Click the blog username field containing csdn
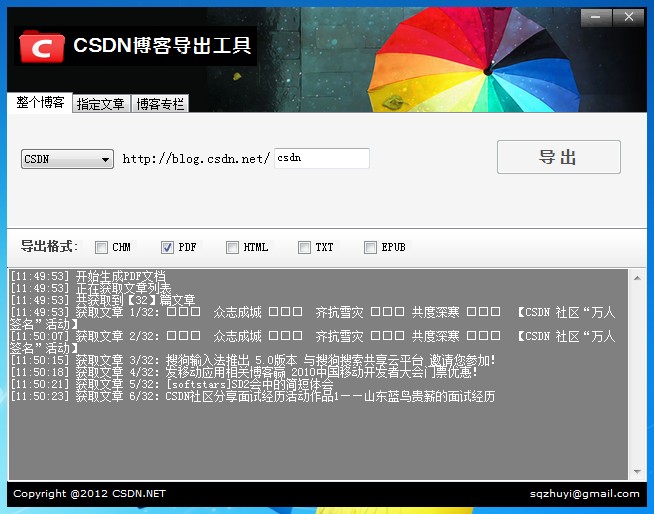 [321, 158]
